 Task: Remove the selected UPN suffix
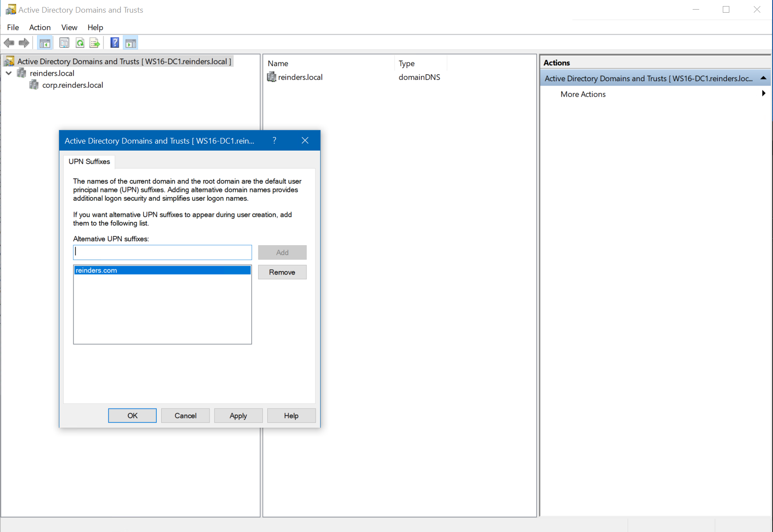coord(282,272)
